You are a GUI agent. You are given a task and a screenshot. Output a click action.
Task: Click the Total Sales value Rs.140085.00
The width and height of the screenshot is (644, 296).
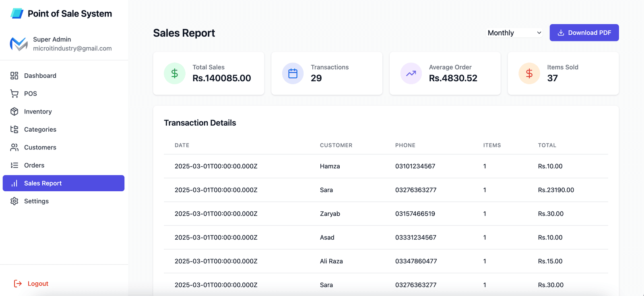pos(222,78)
